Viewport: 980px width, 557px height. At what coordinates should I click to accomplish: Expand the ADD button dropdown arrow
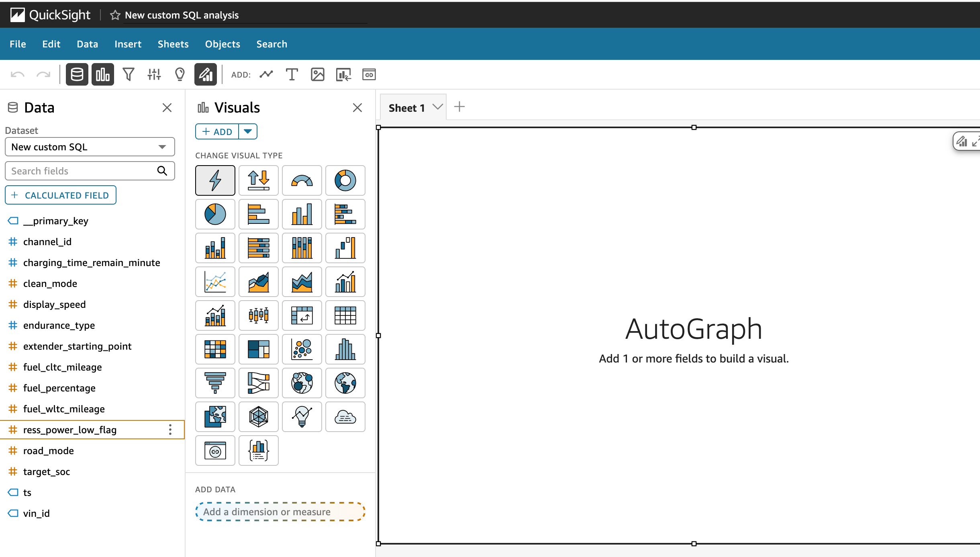pyautogui.click(x=248, y=131)
